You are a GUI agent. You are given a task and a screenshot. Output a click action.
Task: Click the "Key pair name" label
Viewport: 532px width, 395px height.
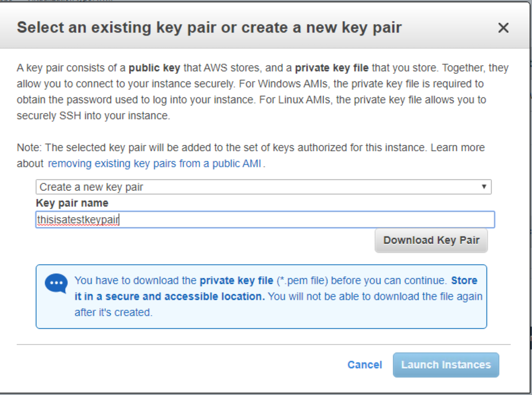72,203
